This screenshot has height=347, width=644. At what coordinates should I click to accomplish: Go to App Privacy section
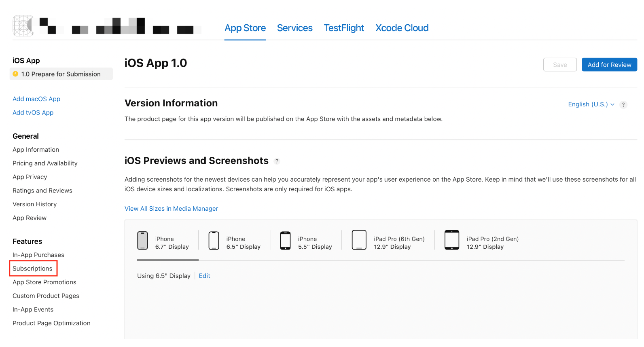pyautogui.click(x=30, y=177)
